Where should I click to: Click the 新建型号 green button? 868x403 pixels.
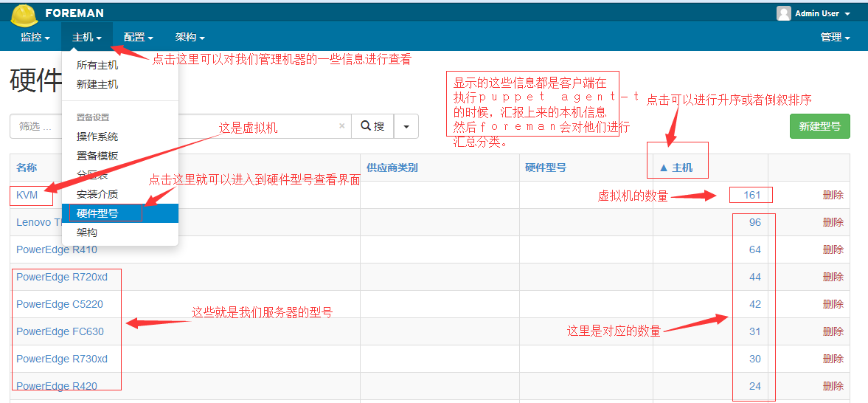(819, 126)
